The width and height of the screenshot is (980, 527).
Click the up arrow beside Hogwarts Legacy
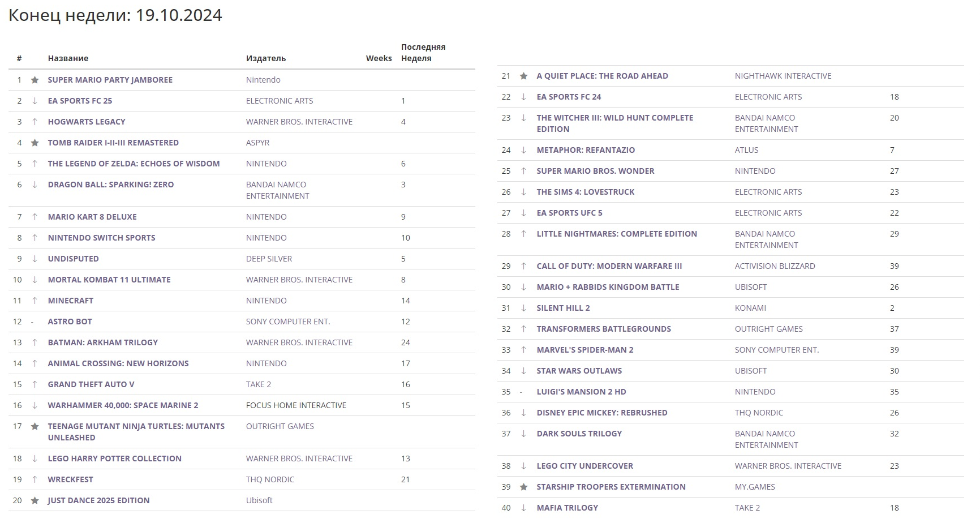(35, 122)
